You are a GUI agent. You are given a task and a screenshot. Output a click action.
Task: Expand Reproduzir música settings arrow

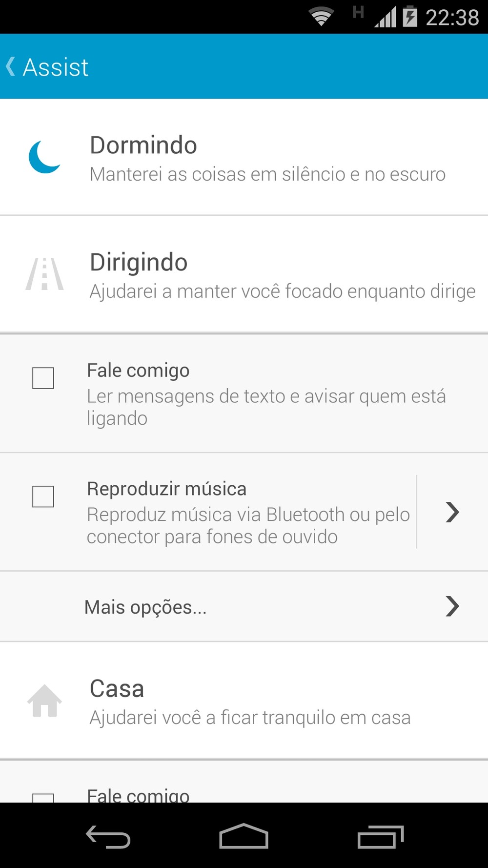click(x=452, y=512)
